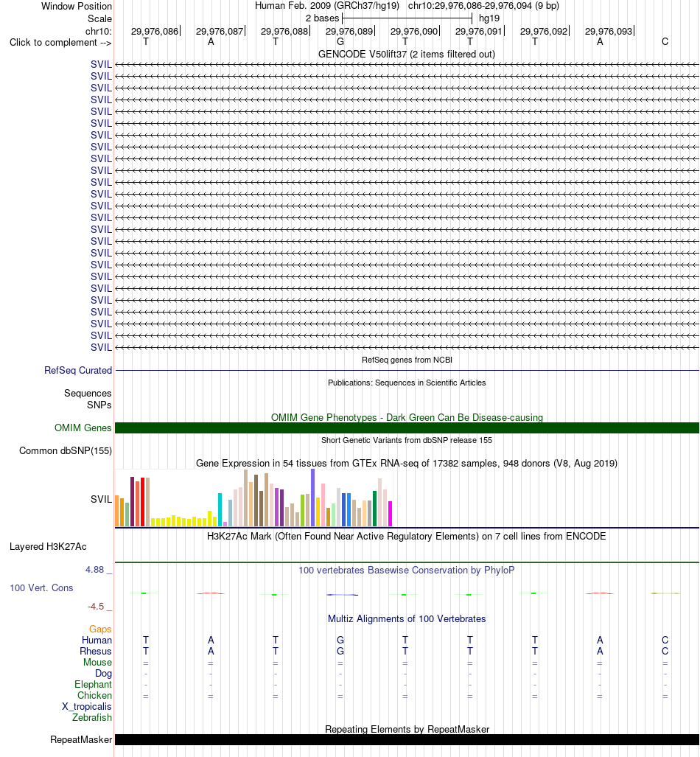The width and height of the screenshot is (700, 757).
Task: Click the SVIL label beside the GTEx bar chart
Action: pyautogui.click(x=101, y=499)
